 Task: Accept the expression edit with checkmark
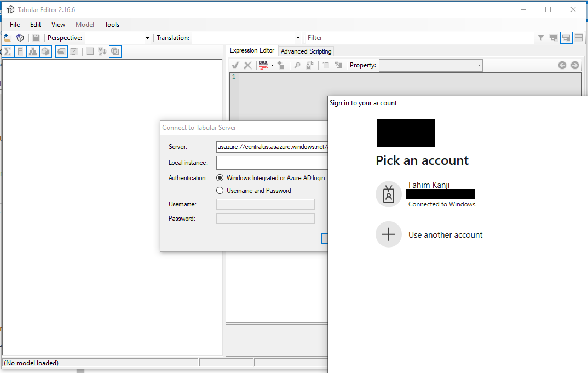(x=235, y=65)
